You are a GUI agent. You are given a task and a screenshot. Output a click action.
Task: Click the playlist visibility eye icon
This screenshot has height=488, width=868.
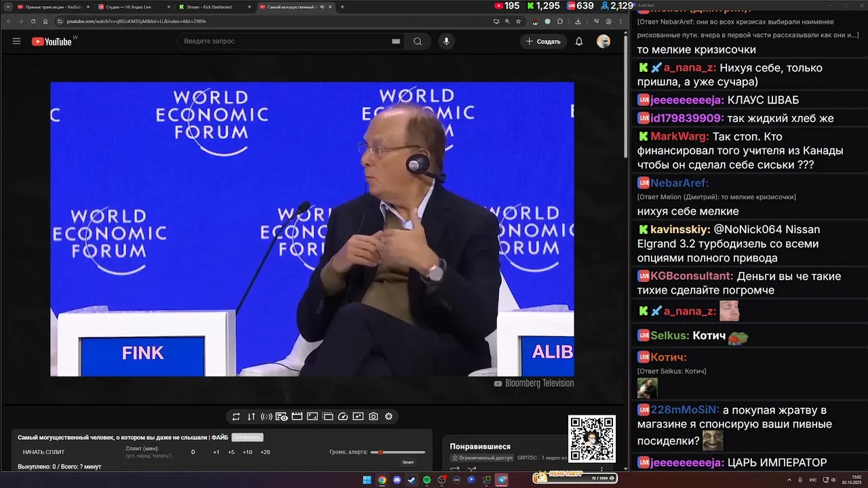[x=281, y=417]
